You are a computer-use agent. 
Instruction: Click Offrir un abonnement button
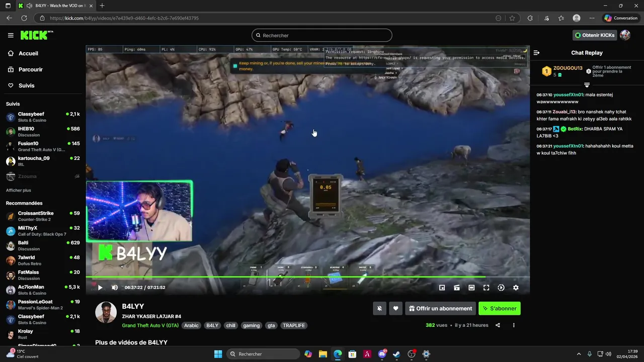pos(440,309)
